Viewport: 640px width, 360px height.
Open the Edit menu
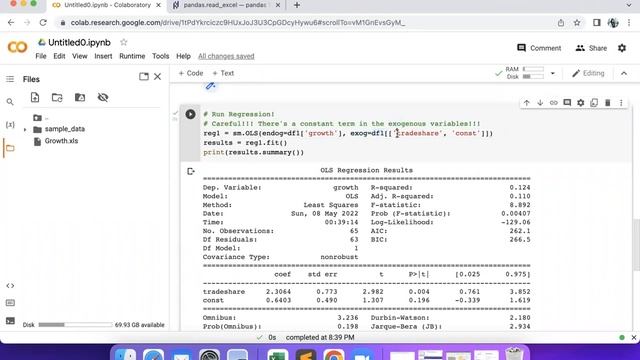[59, 56]
